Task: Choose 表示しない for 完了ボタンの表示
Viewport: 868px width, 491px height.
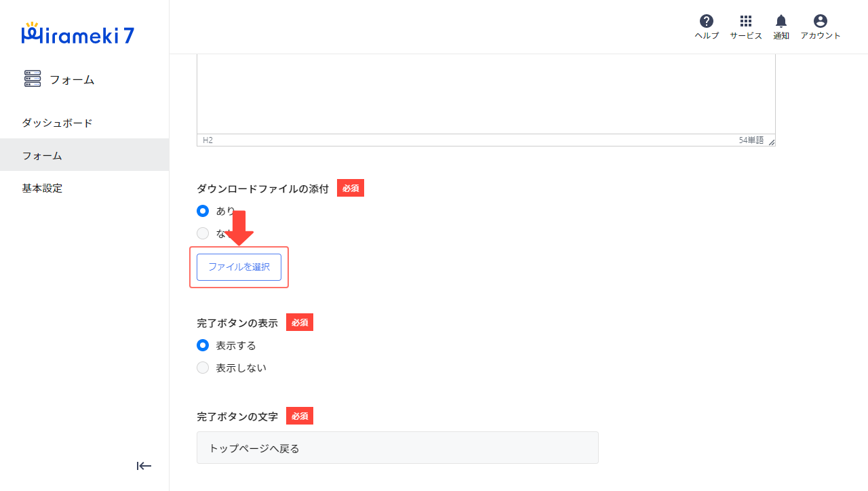Action: (203, 368)
